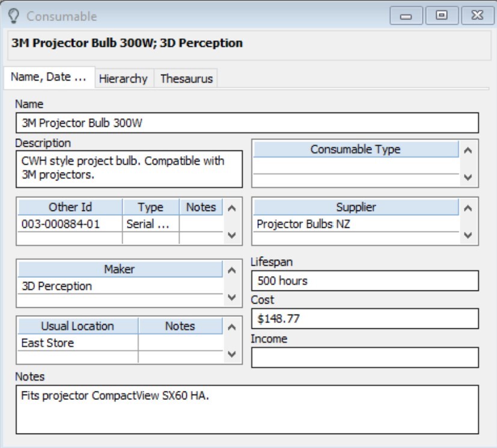Click the Consumable Type column header
Viewport: 497px width, 448px height.
tap(356, 149)
